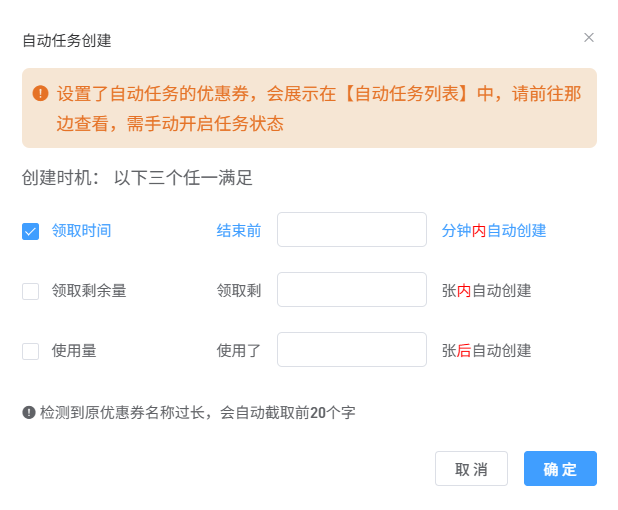
Task: Click the orange warning icon in the banner
Action: [40, 93]
